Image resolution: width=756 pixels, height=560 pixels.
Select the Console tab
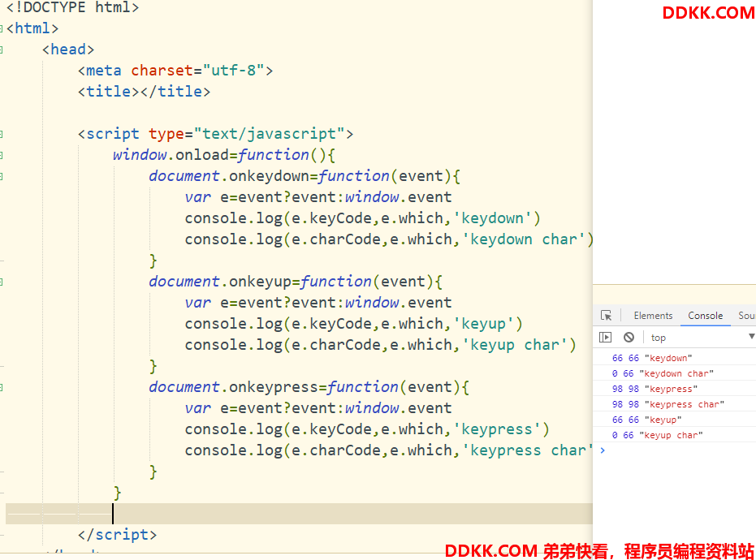pos(706,316)
